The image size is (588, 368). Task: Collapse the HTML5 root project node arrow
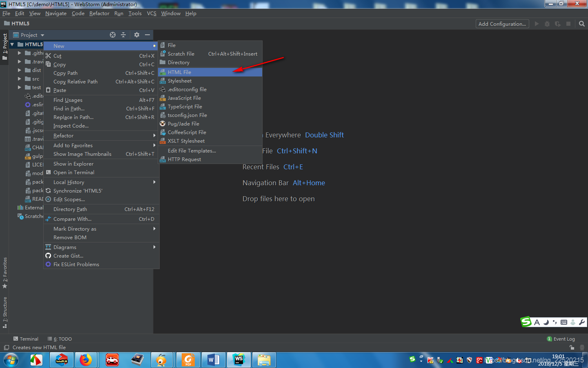[x=12, y=44]
